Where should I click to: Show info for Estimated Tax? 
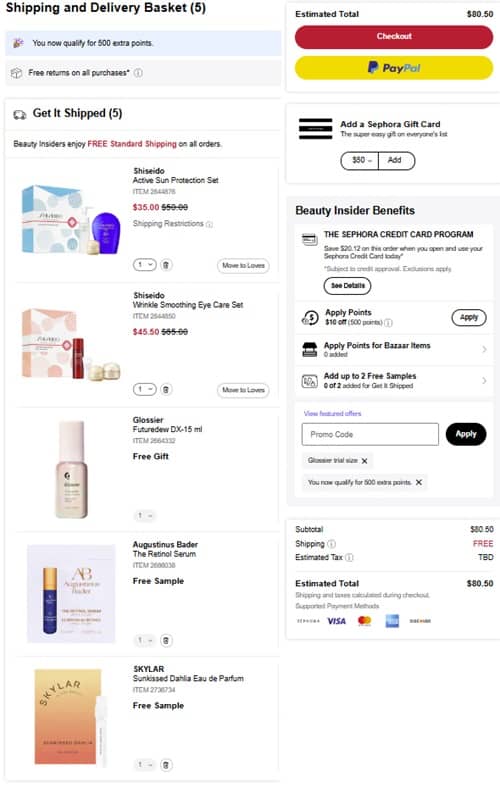tap(350, 557)
